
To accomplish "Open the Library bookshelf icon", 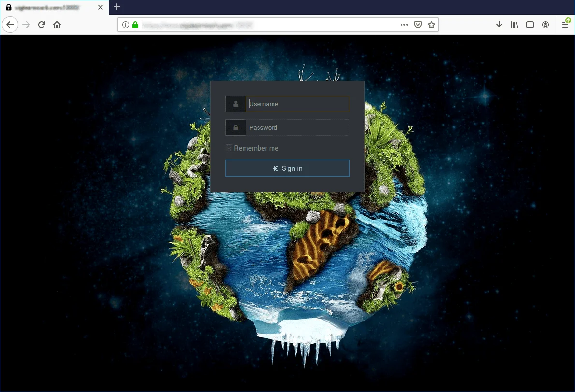I will point(515,25).
